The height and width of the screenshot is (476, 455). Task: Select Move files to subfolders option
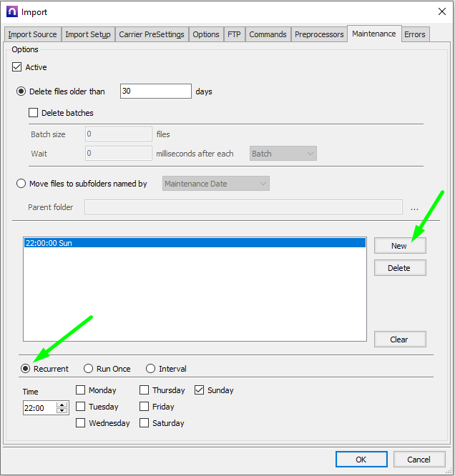pos(21,184)
